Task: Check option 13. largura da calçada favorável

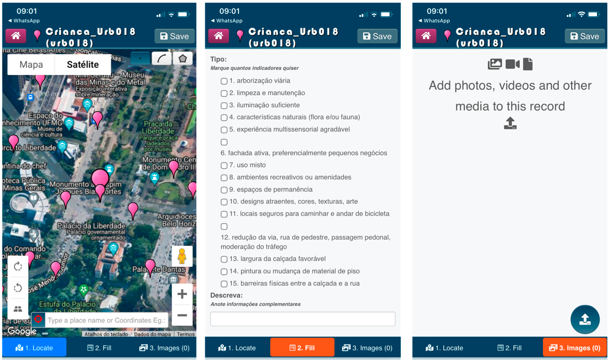Action: (224, 259)
